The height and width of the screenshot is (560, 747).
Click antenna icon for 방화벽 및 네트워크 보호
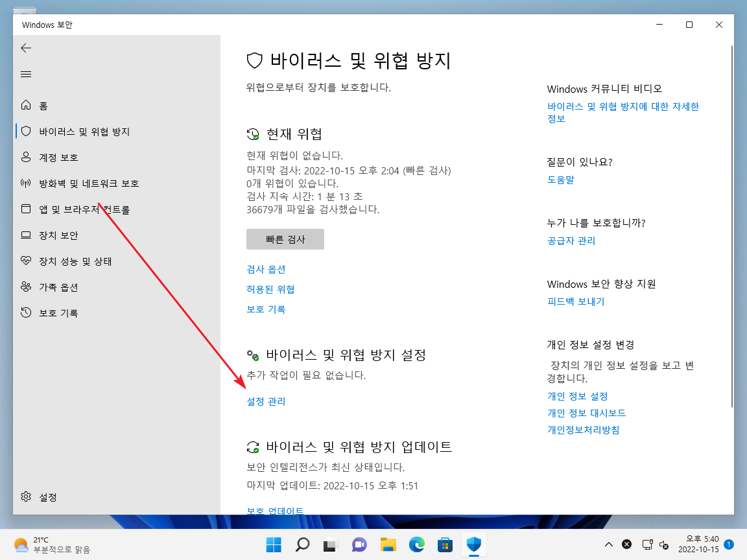26,183
